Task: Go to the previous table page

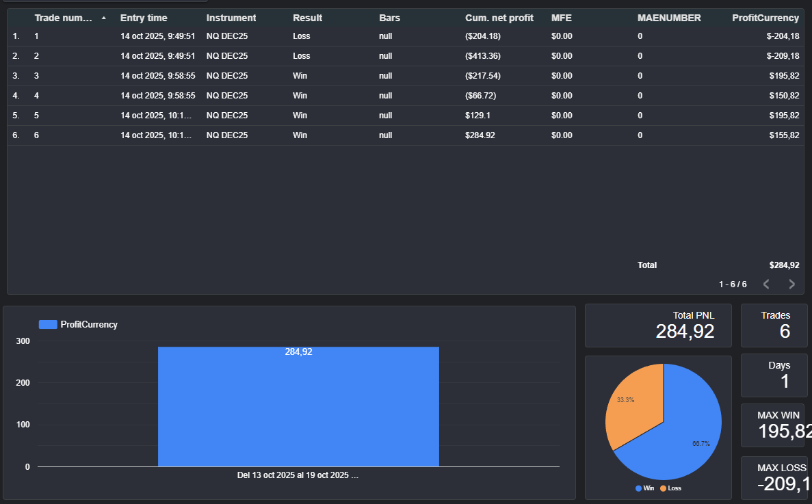Action: pos(766,284)
